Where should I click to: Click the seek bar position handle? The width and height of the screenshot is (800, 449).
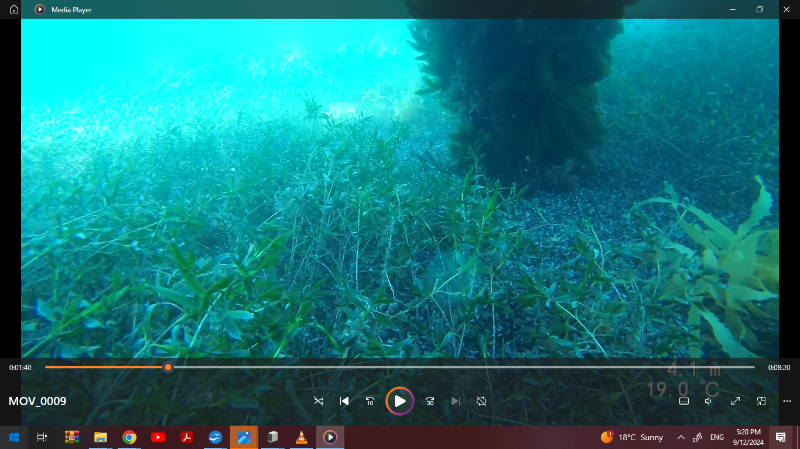pyautogui.click(x=168, y=367)
